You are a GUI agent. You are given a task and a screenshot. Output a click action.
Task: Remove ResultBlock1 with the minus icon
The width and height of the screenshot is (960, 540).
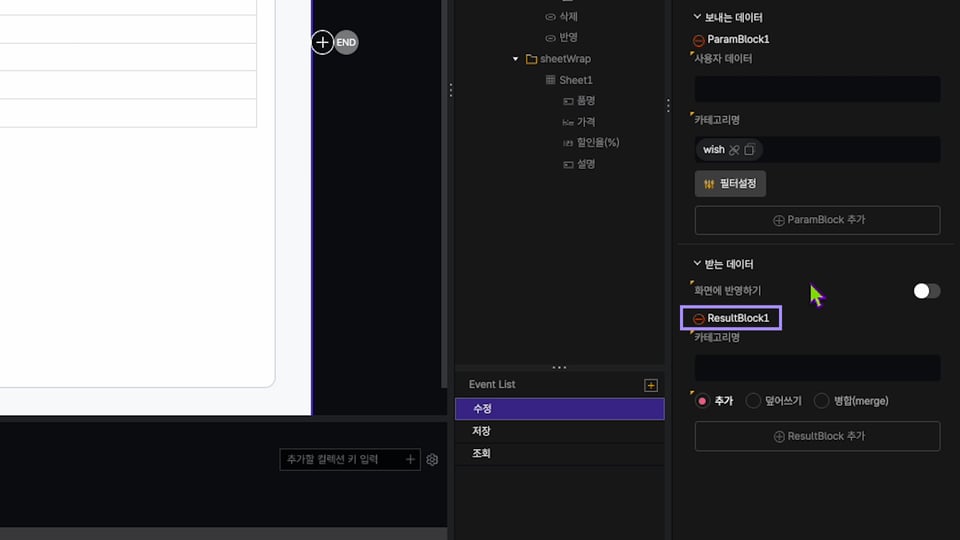click(x=699, y=319)
